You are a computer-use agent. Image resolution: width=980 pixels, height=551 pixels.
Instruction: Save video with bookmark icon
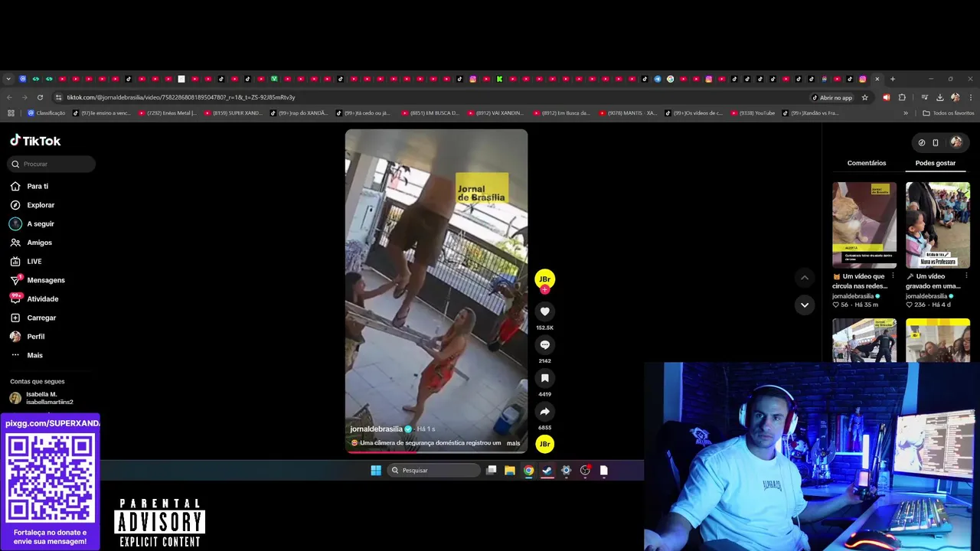[544, 378]
